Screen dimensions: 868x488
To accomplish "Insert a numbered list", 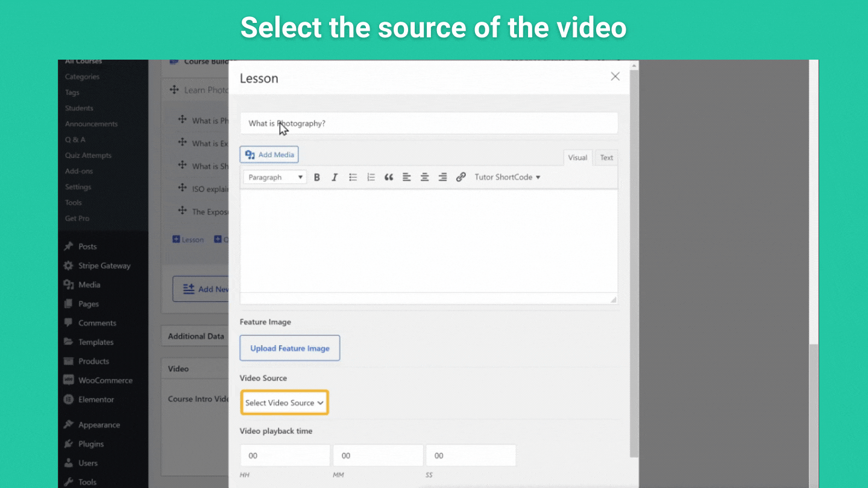I will [x=371, y=177].
